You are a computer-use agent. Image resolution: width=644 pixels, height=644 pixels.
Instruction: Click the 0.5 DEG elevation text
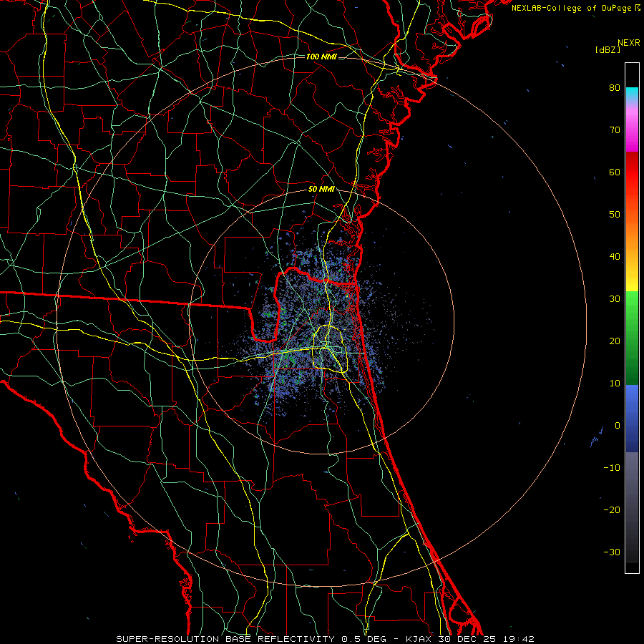tap(367, 639)
